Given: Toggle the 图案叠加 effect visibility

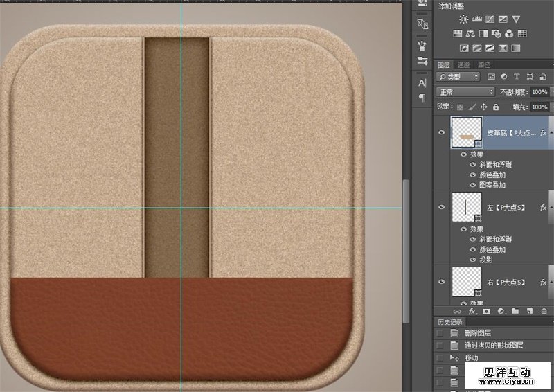Looking at the screenshot, I should click(x=472, y=185).
